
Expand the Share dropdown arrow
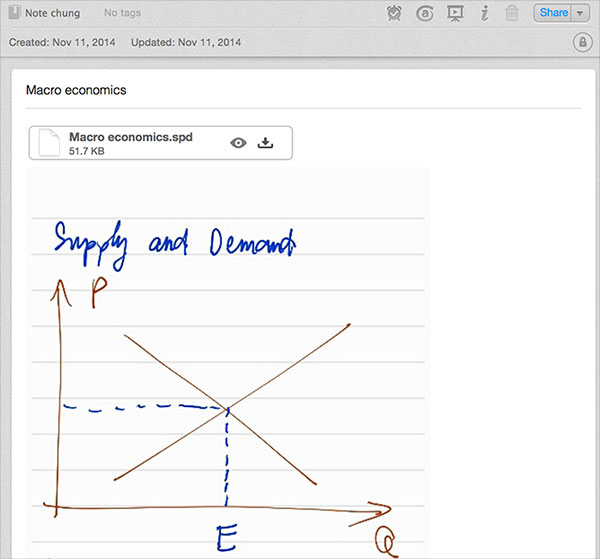coord(580,13)
